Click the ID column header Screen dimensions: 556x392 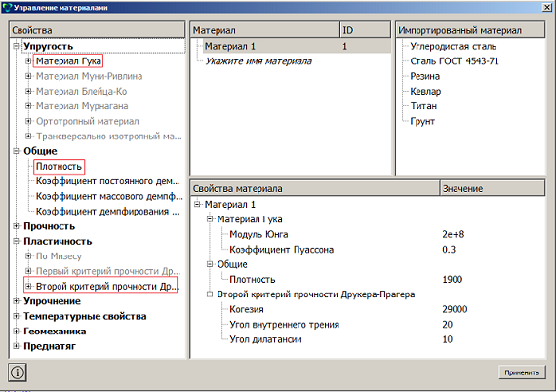click(365, 30)
